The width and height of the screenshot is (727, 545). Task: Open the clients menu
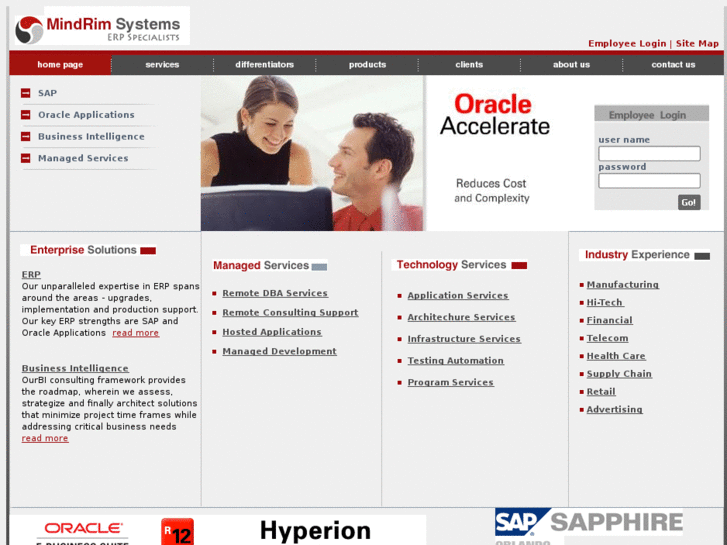(469, 64)
